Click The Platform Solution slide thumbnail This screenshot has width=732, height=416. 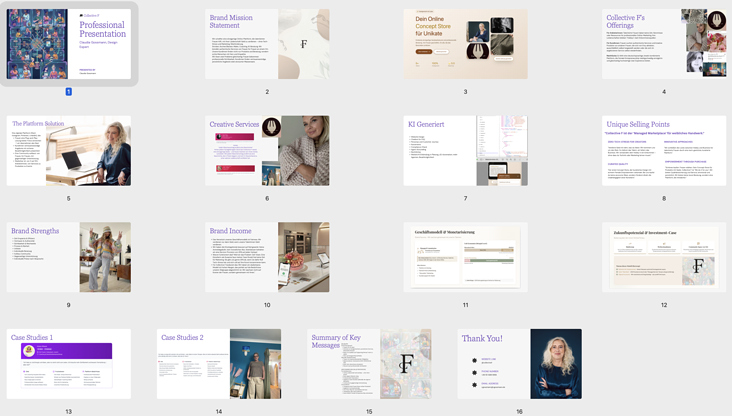[68, 150]
